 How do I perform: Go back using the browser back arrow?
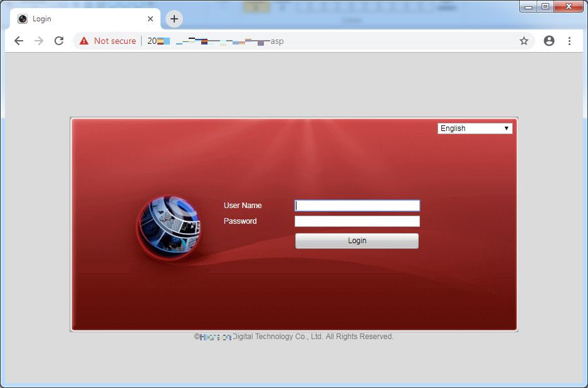19,41
